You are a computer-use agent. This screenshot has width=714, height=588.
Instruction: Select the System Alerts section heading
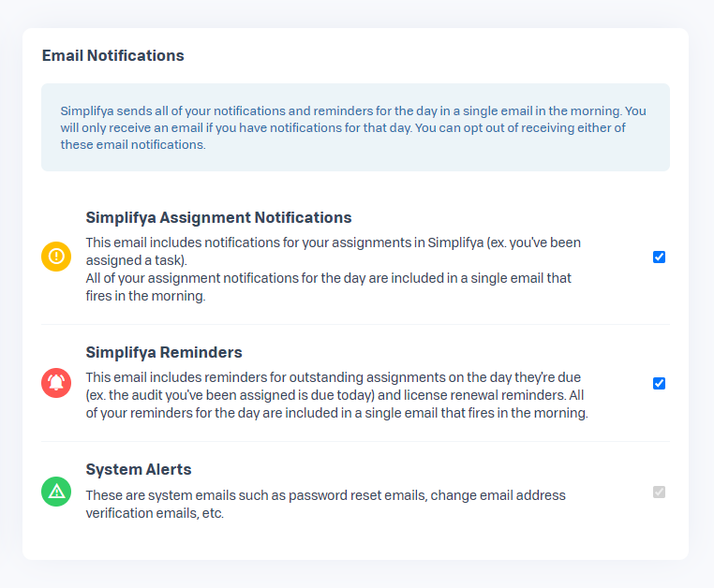point(139,469)
